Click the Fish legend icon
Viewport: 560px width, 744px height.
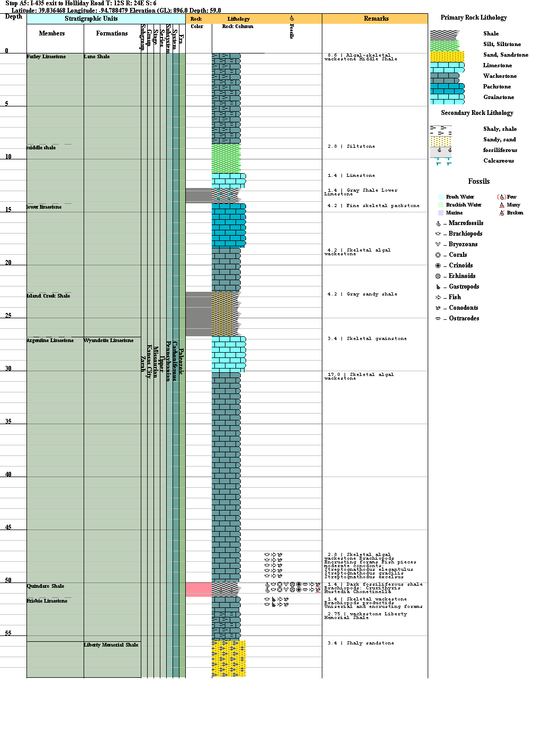[438, 297]
